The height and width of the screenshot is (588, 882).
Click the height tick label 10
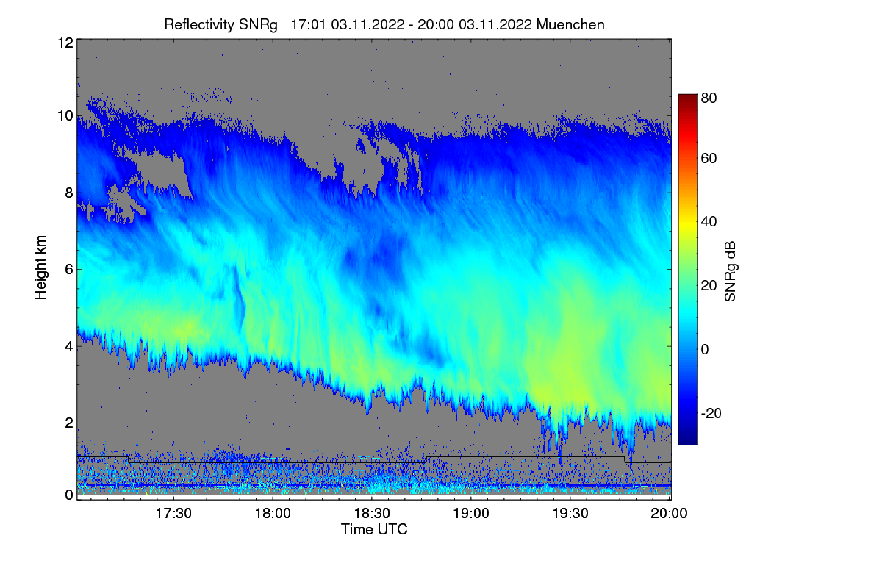click(x=65, y=115)
